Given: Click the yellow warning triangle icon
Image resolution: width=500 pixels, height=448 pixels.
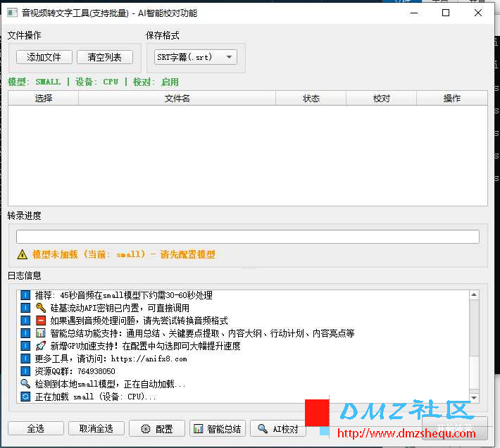Looking at the screenshot, I should 23,254.
